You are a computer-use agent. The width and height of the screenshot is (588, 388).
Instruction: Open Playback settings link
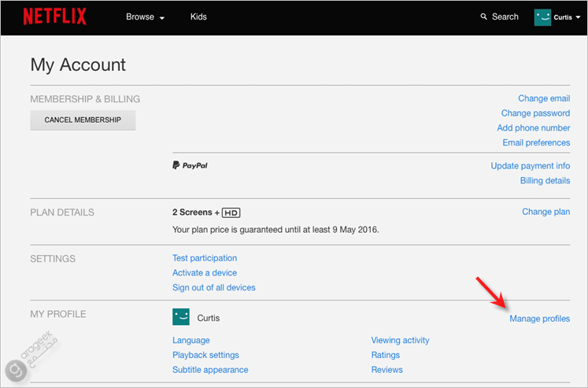205,355
